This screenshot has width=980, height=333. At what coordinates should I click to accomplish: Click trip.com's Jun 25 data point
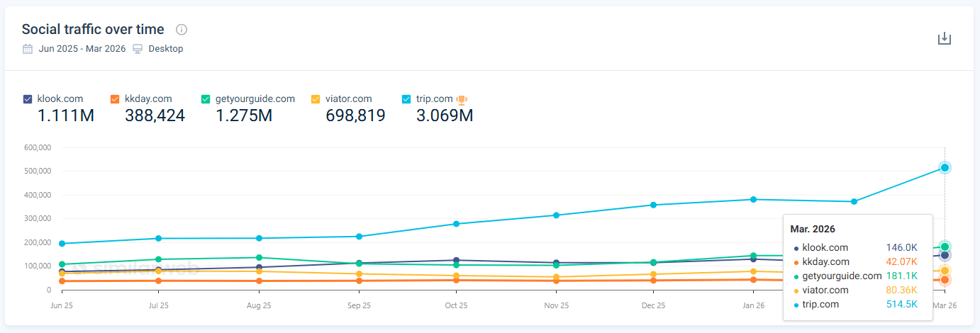coord(62,244)
